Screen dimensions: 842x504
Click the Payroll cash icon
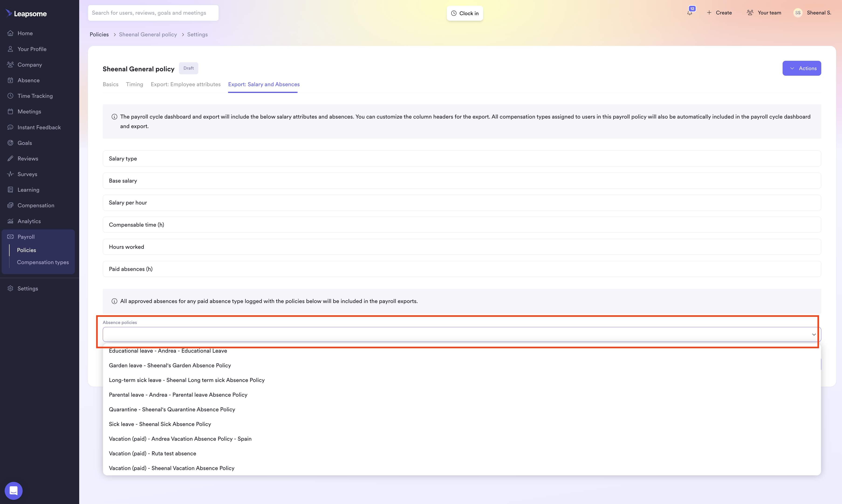[x=10, y=237]
